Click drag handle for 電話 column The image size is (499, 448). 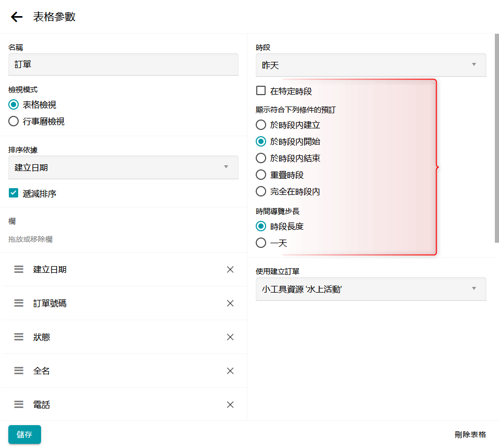click(19, 404)
